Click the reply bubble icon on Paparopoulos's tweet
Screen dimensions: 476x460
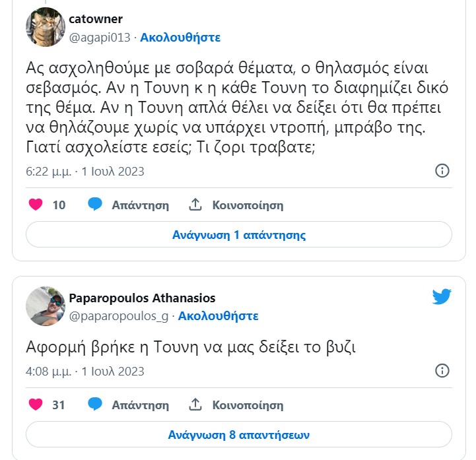pyautogui.click(x=95, y=405)
